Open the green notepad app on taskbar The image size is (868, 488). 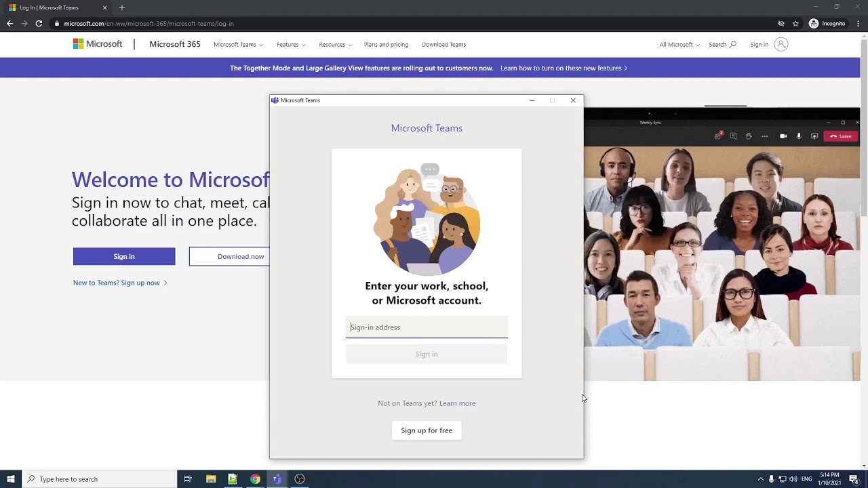point(233,479)
